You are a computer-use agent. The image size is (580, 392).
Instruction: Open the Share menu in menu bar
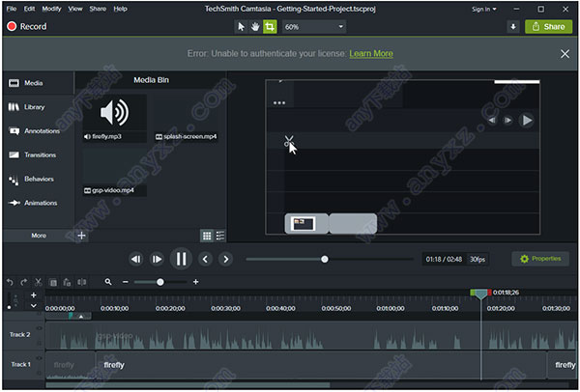98,9
